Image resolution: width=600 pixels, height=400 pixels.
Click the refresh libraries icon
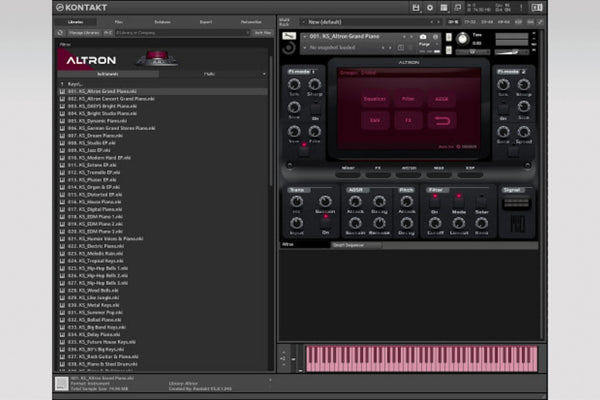(60, 33)
